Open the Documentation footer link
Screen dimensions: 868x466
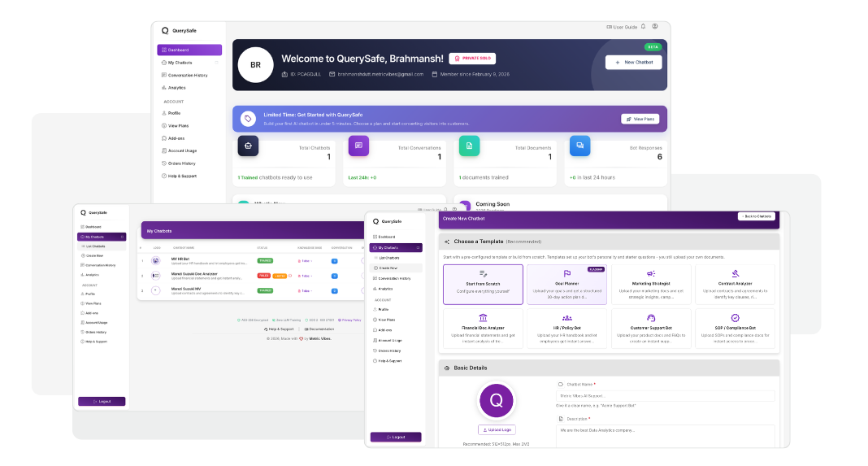319,329
